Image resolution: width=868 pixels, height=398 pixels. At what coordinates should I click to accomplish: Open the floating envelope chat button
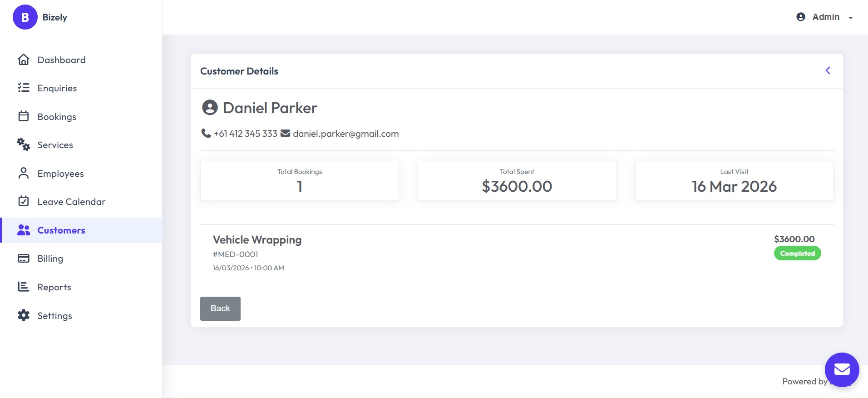pos(842,369)
